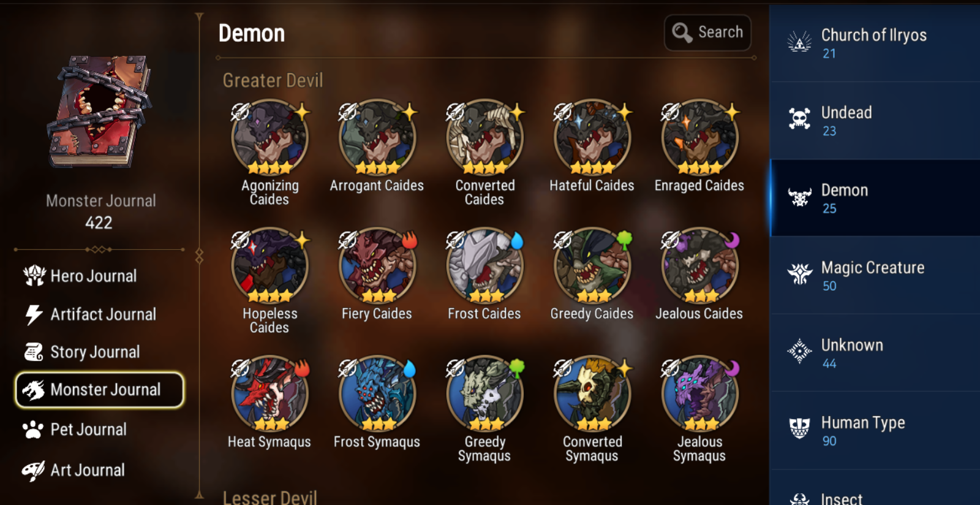Screen dimensions: 980x505
Task: Select the Human Type category
Action: [875, 431]
